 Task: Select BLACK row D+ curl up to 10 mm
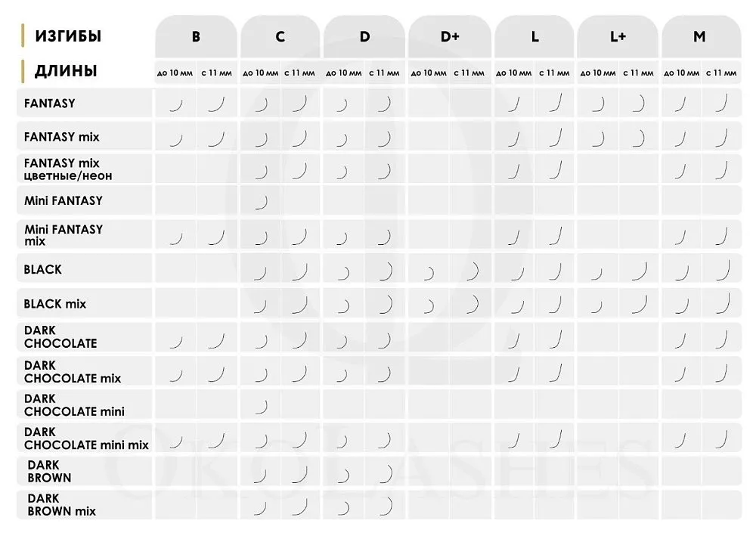[x=429, y=272]
